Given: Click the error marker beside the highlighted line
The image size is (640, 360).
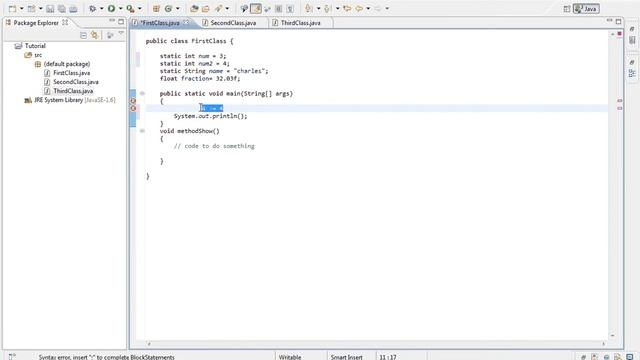Looking at the screenshot, I should point(133,108).
